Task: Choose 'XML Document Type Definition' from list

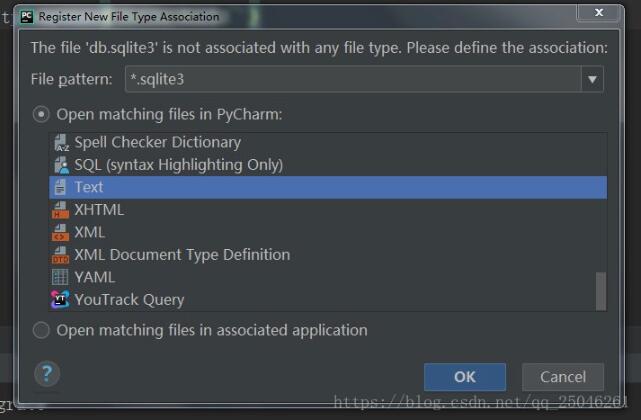Action: pyautogui.click(x=182, y=255)
